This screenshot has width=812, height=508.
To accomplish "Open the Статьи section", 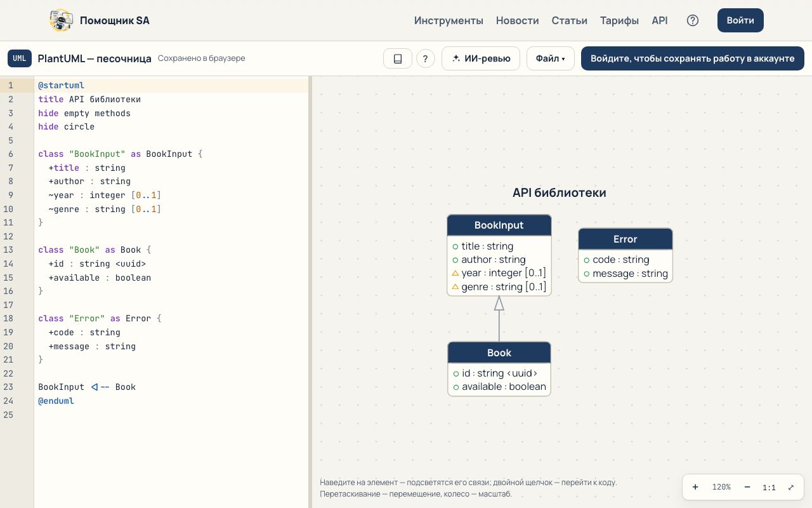I will pyautogui.click(x=570, y=20).
